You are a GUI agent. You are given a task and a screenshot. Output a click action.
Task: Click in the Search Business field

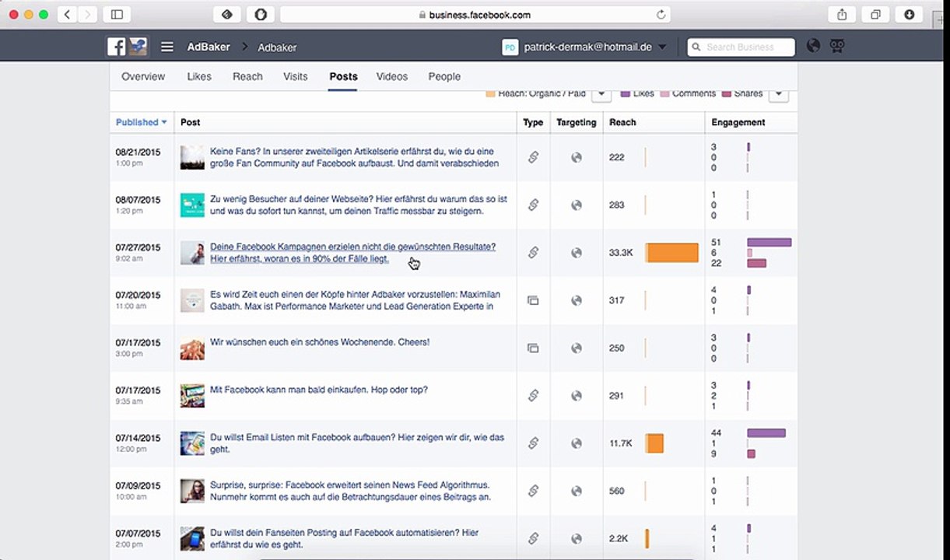[741, 47]
